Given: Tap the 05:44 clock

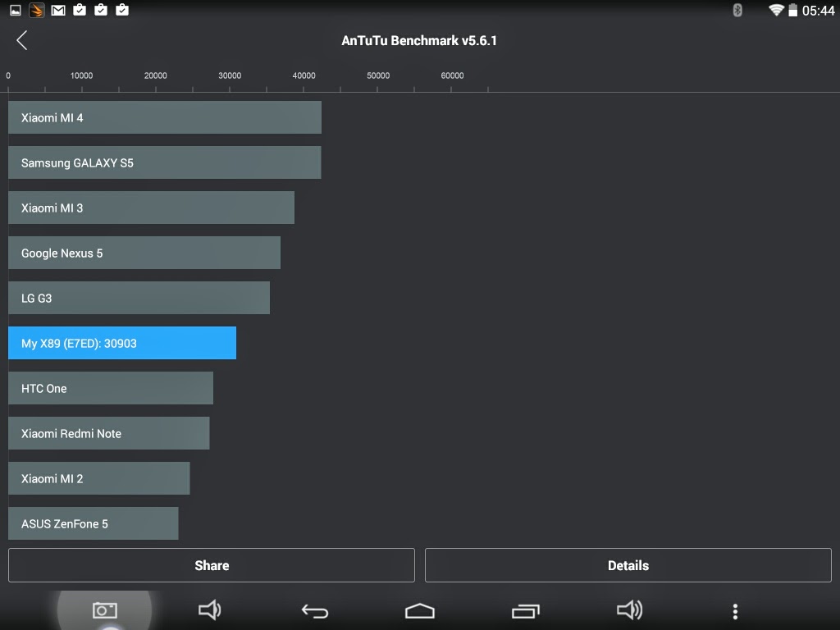Looking at the screenshot, I should [x=818, y=10].
